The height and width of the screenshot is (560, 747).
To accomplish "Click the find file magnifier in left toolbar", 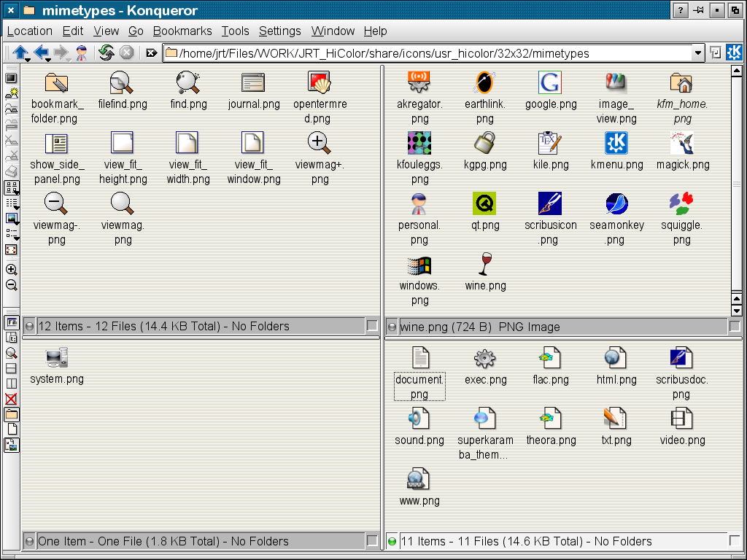I will 12,353.
